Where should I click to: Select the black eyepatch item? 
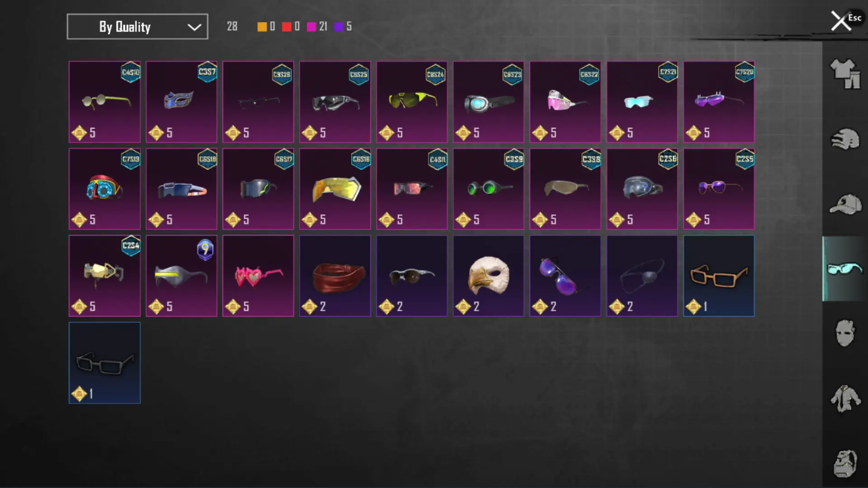pos(642,276)
